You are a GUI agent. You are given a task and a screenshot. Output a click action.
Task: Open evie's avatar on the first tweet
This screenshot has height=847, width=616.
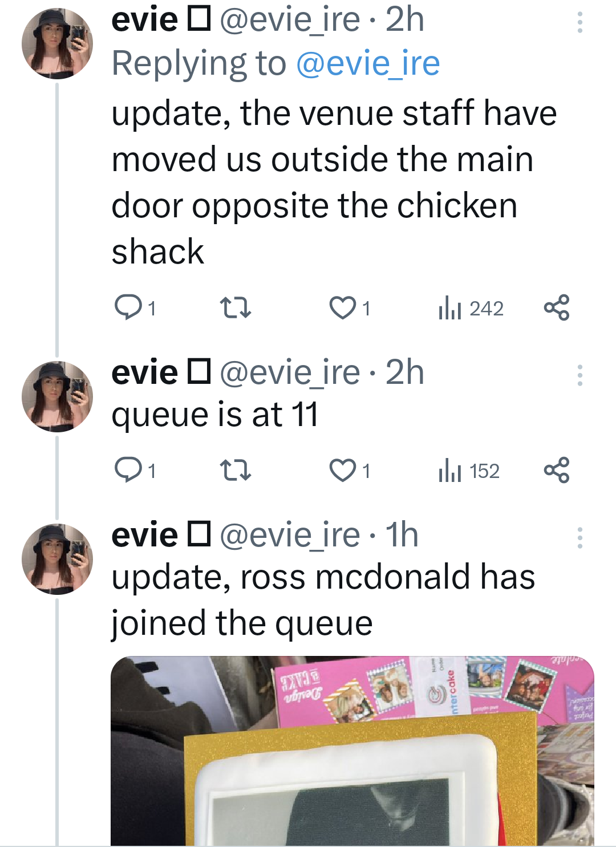point(57,44)
